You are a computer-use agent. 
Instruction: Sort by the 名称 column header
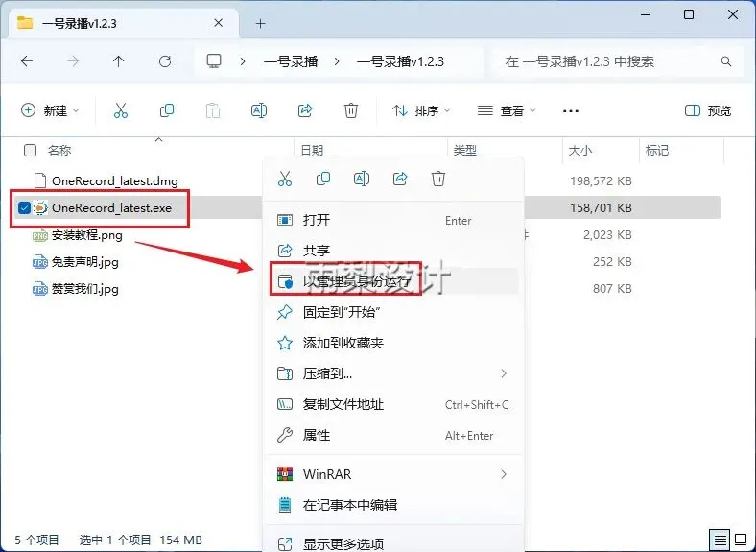(59, 151)
